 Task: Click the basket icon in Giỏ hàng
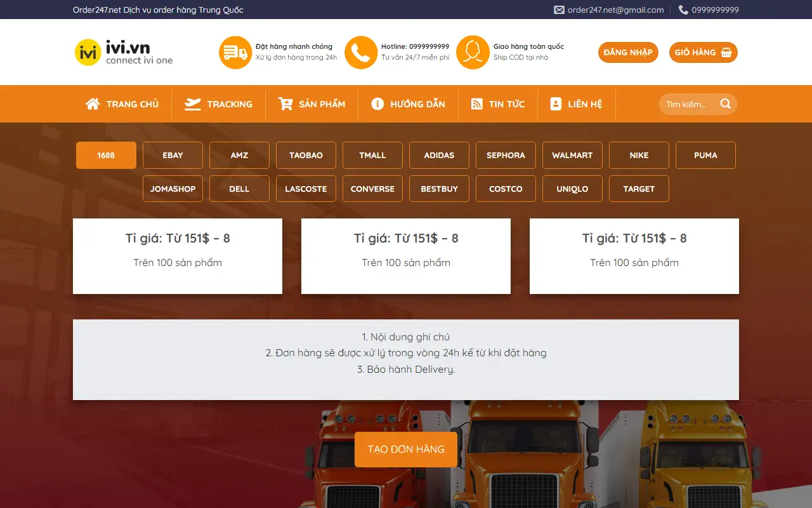726,52
